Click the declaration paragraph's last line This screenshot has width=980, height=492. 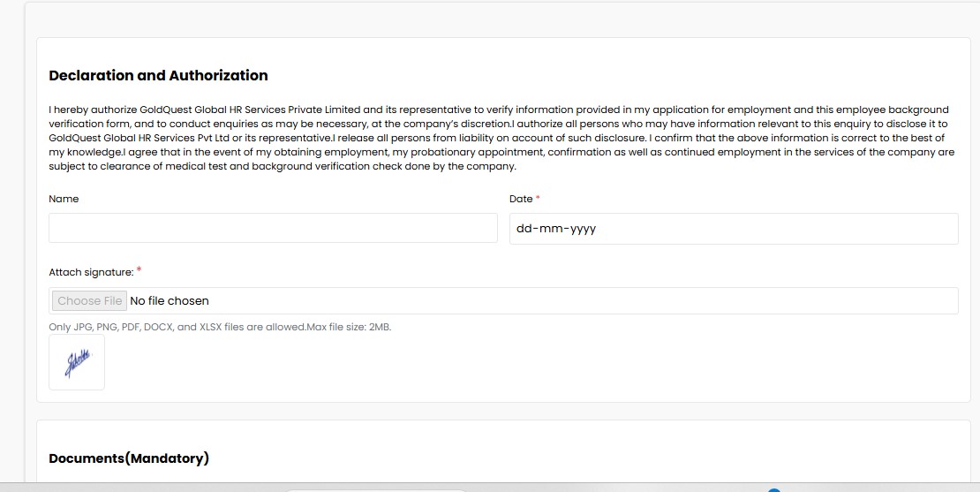283,166
